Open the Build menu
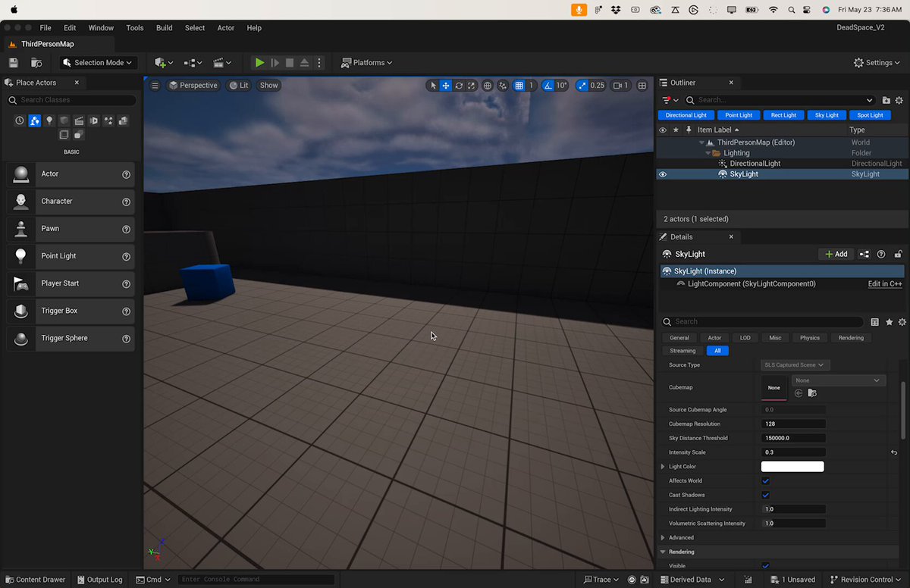Screen dimensions: 910x588 [164, 28]
